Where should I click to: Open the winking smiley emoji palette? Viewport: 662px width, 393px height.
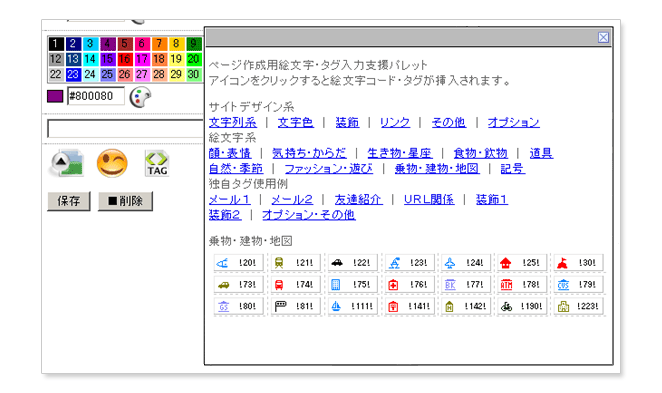click(112, 163)
